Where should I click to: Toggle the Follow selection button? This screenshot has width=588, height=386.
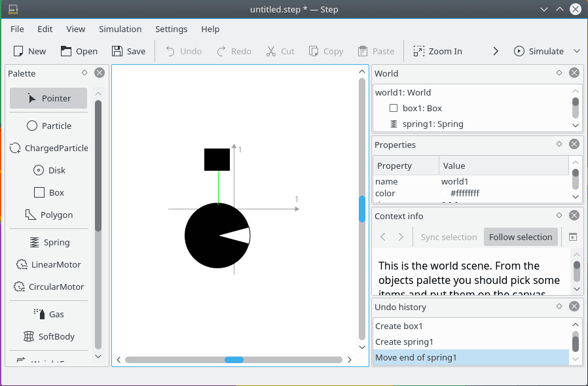[521, 237]
